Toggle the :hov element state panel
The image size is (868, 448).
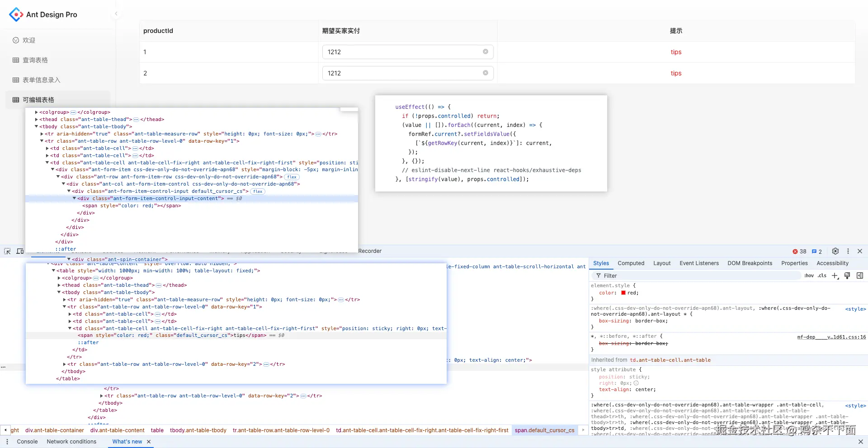[809, 275]
